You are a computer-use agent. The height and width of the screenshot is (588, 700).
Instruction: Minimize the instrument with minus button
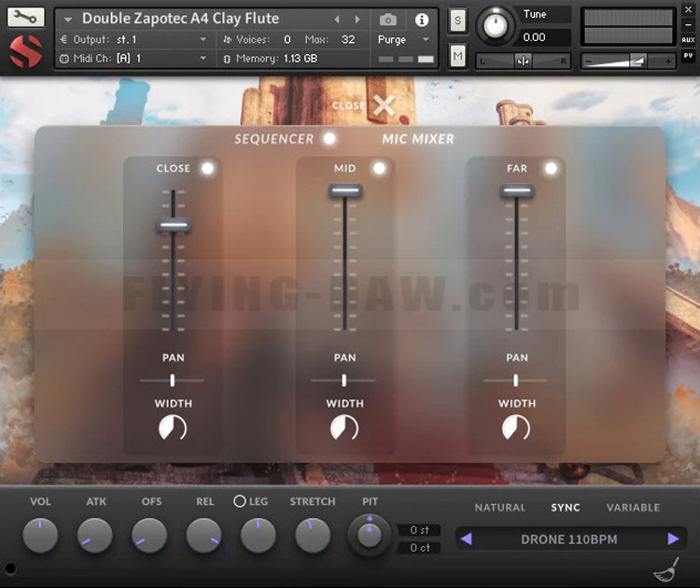[688, 25]
